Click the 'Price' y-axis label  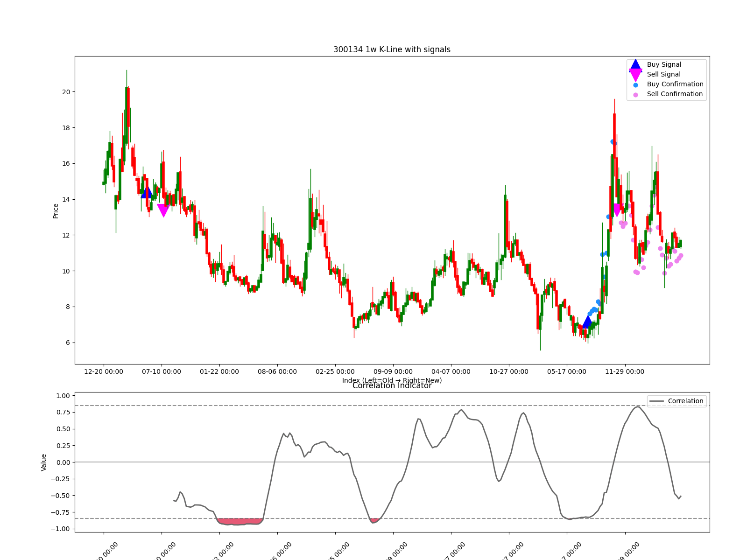coord(56,211)
